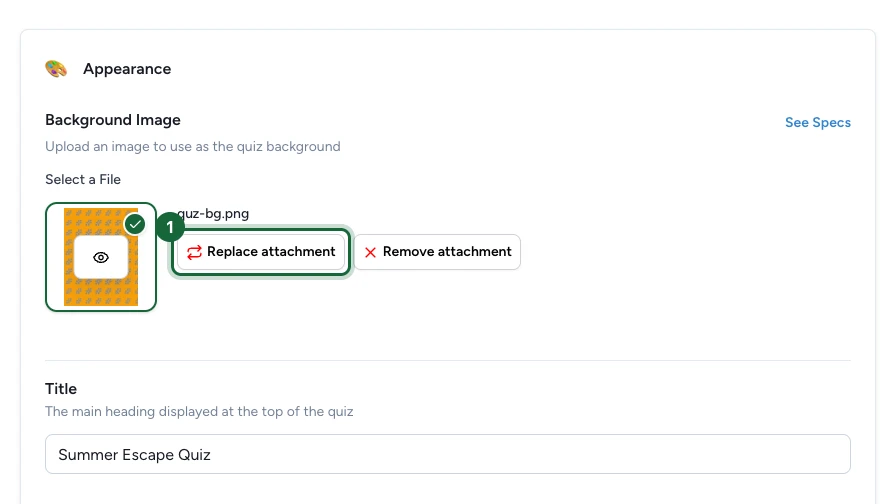Click the quz-bg.png file name
The image size is (896, 504).
point(213,214)
